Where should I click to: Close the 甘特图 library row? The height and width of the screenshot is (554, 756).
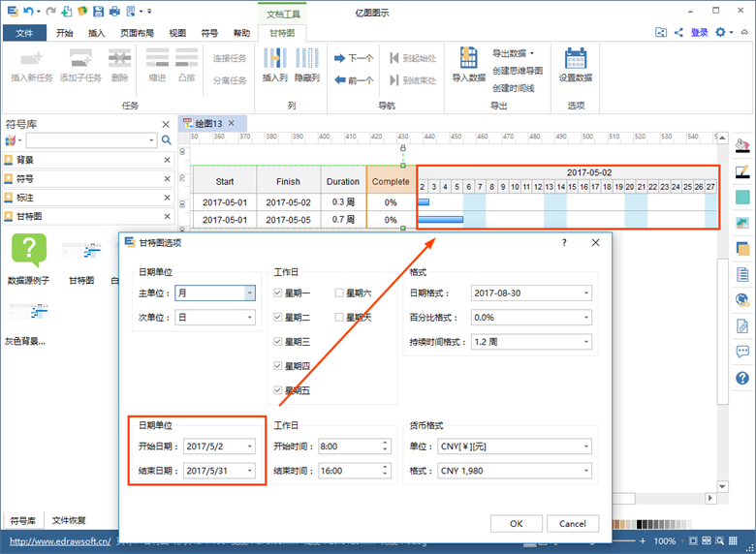[x=167, y=216]
